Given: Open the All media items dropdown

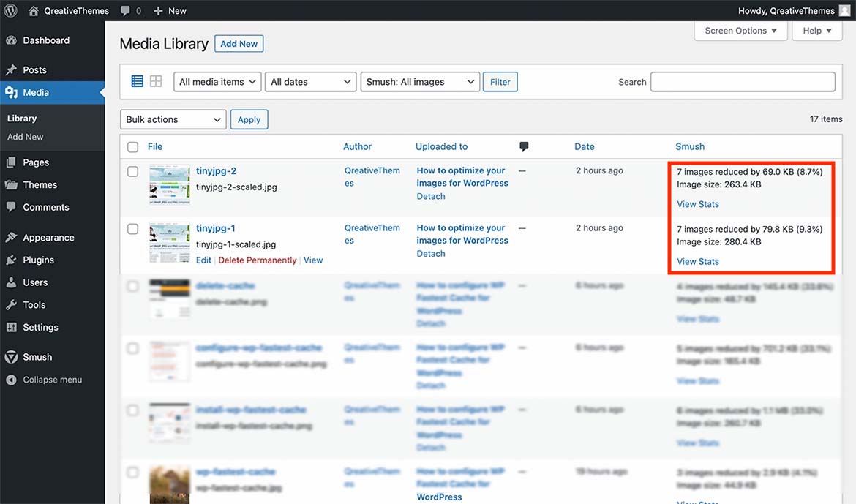Looking at the screenshot, I should [x=217, y=82].
